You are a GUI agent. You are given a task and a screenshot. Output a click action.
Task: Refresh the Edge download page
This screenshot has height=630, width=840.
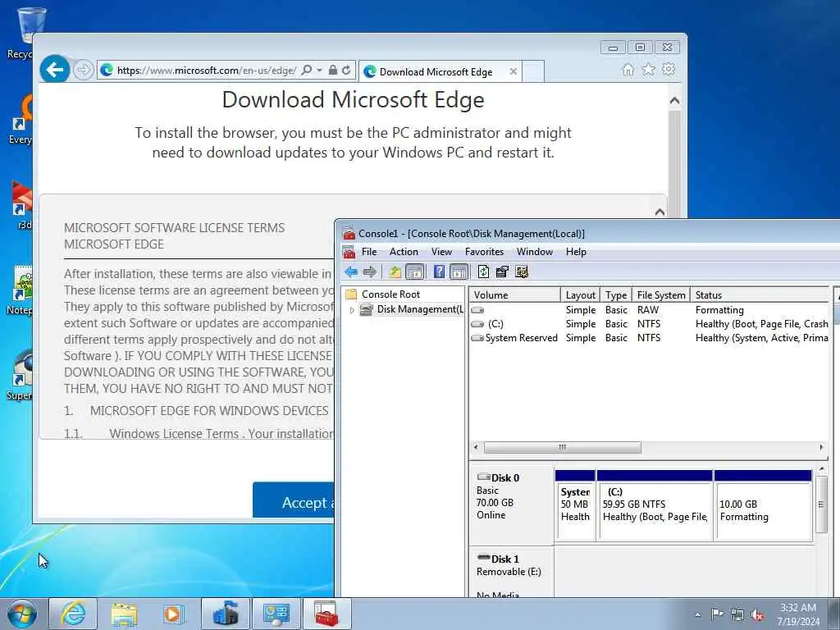(347, 71)
